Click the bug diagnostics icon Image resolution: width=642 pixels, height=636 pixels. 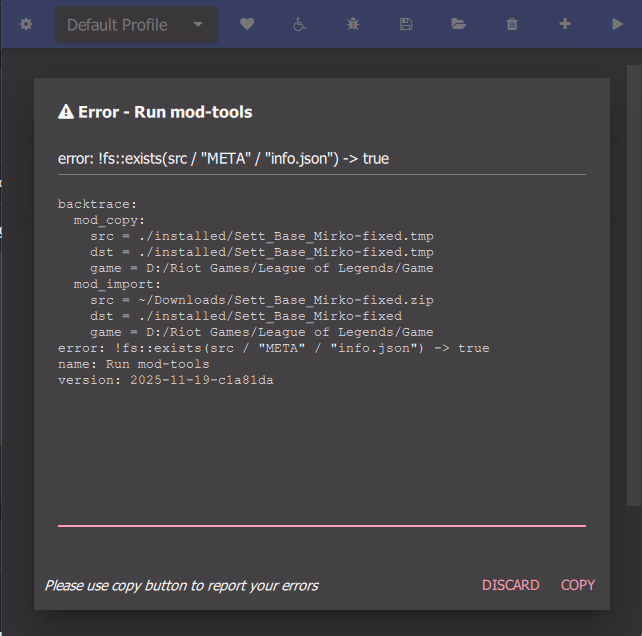click(353, 24)
